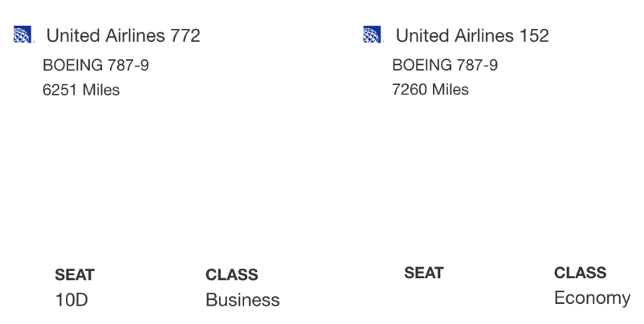
Task: Click the flight number 772
Action: [185, 36]
